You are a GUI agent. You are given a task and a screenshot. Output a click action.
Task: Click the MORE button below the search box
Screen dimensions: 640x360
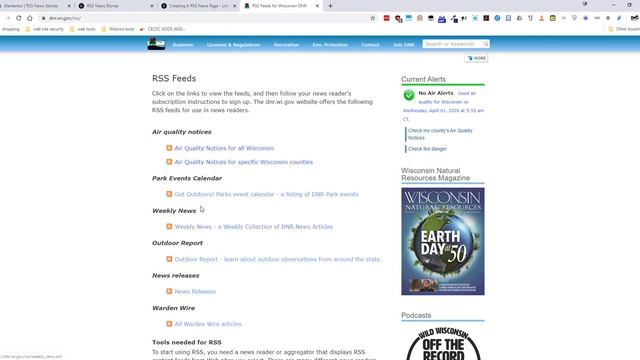[x=476, y=58]
